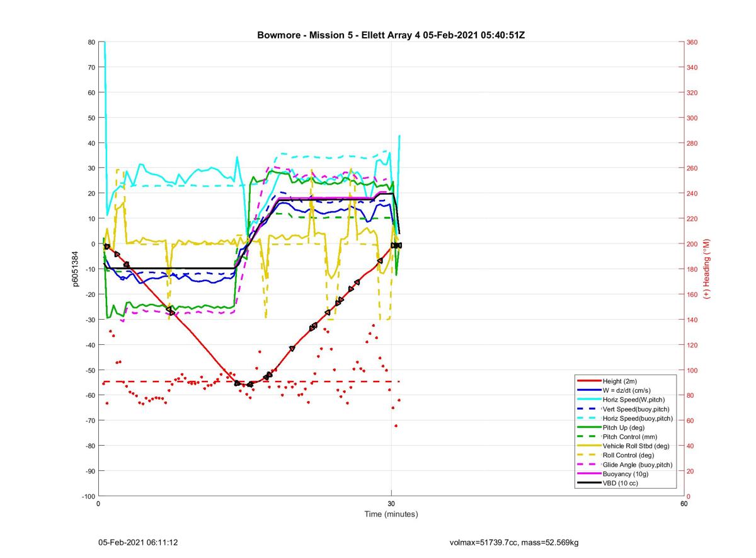Click red heading axis tick '120'
Screen dimensions: 756x558
692,345
